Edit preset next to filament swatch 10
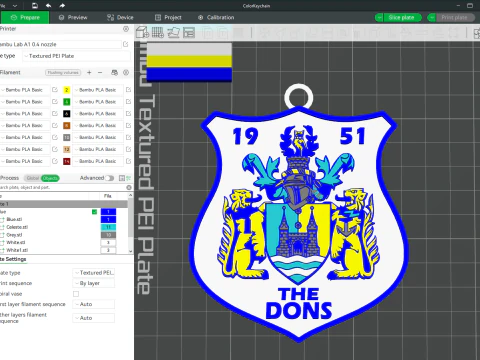Screen dimensions: 480x360 tap(128, 137)
